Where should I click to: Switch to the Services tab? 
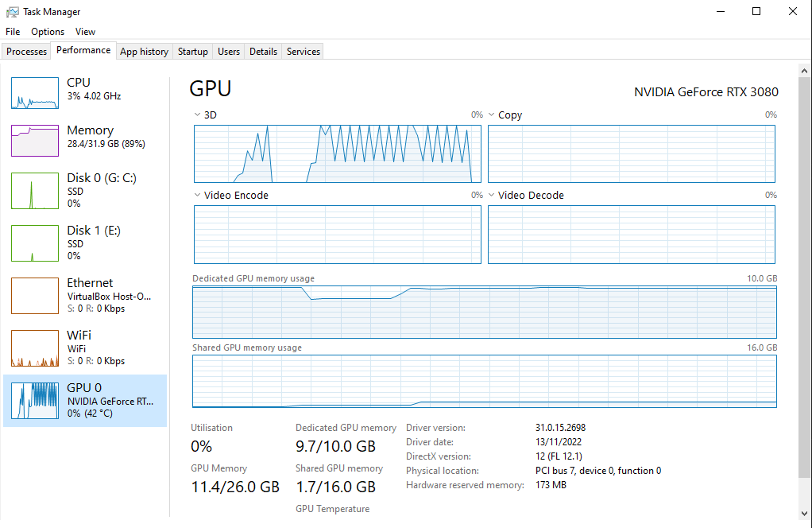(x=304, y=52)
